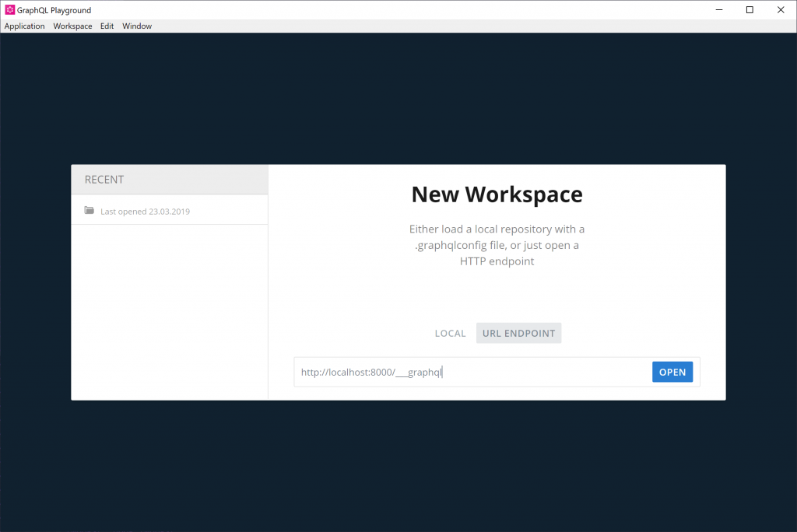Viewport: 797px width, 532px height.
Task: Click the GraphQL Playground window title text
Action: [x=55, y=10]
